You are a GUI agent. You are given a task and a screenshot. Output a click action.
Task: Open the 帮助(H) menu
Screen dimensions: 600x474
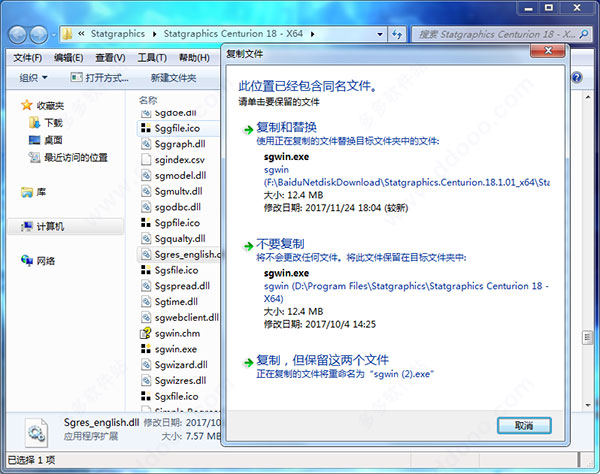[194, 58]
